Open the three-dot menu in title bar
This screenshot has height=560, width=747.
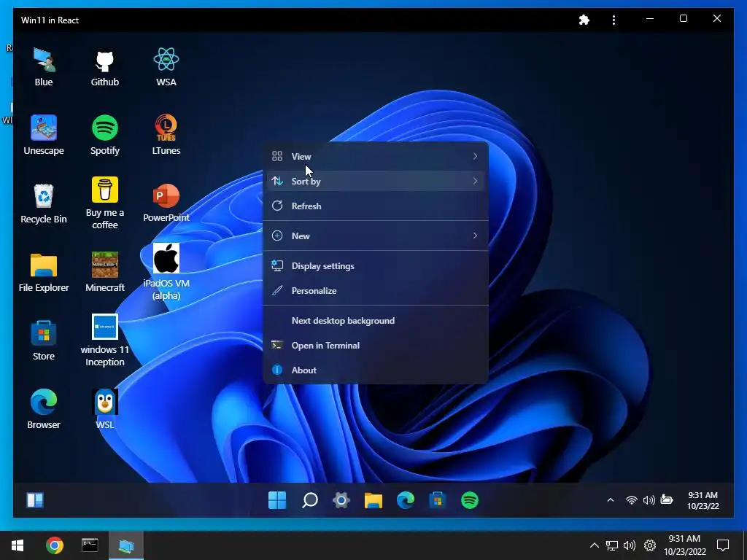point(614,20)
